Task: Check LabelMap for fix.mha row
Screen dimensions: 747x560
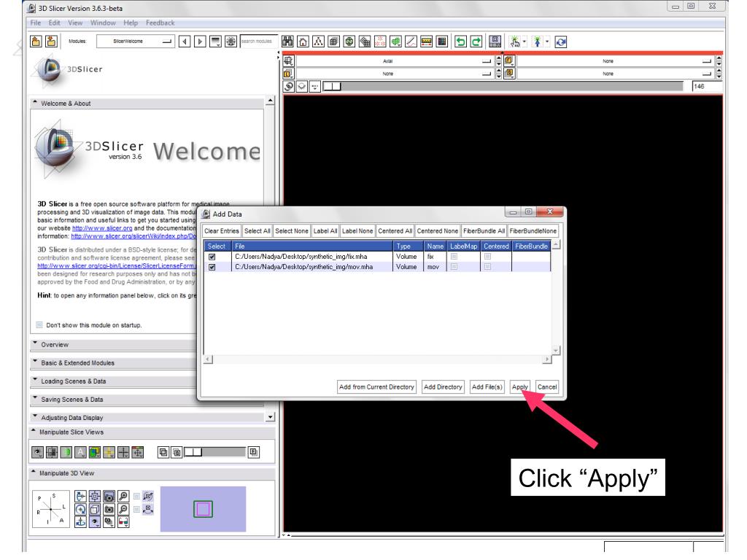Action: 454,257
